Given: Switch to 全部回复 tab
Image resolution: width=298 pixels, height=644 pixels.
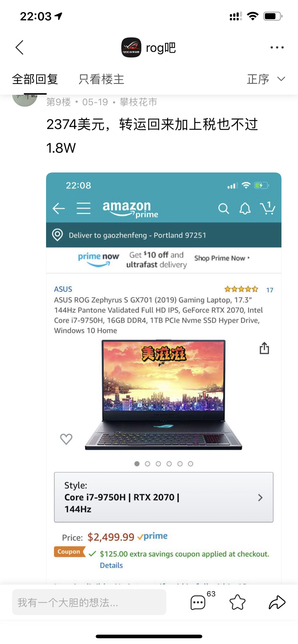Looking at the screenshot, I should [x=35, y=79].
